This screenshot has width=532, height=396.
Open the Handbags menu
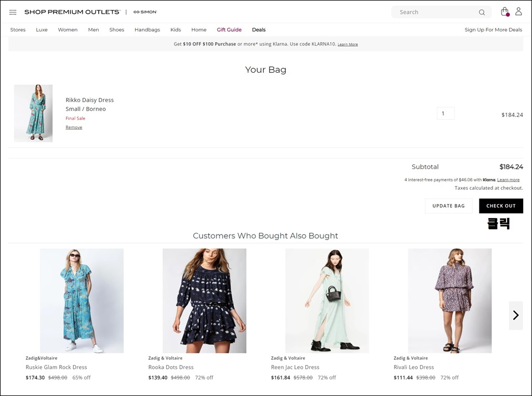click(147, 30)
